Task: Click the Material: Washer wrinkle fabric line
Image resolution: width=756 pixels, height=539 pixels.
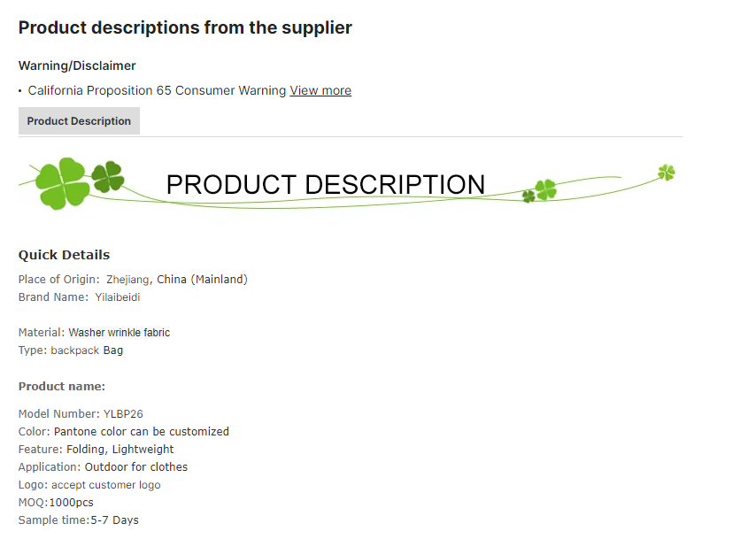Action: [x=94, y=333]
